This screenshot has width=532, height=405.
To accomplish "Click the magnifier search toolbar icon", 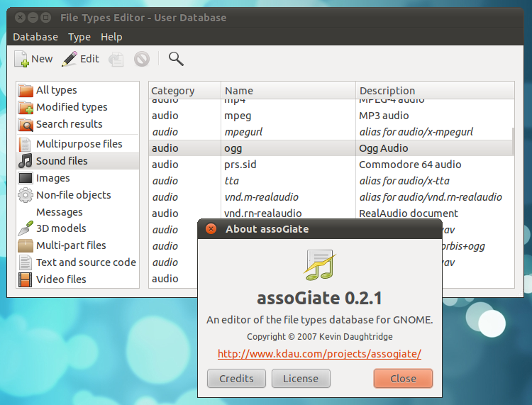I will point(176,59).
